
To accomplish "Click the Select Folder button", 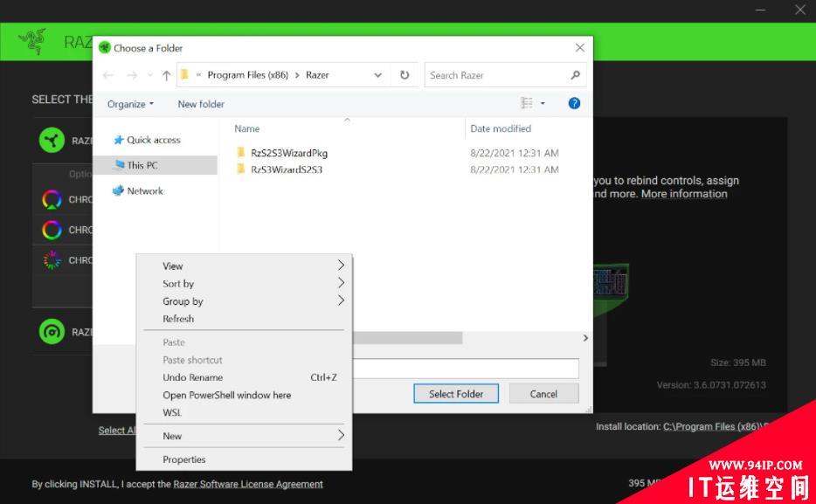I will pyautogui.click(x=456, y=394).
